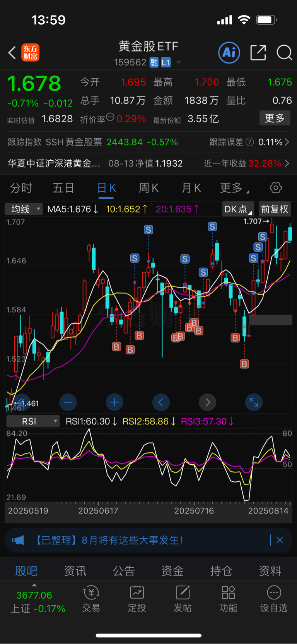Switch to 五日 chart tab
Viewport: 297px width, 644px height.
click(x=63, y=188)
